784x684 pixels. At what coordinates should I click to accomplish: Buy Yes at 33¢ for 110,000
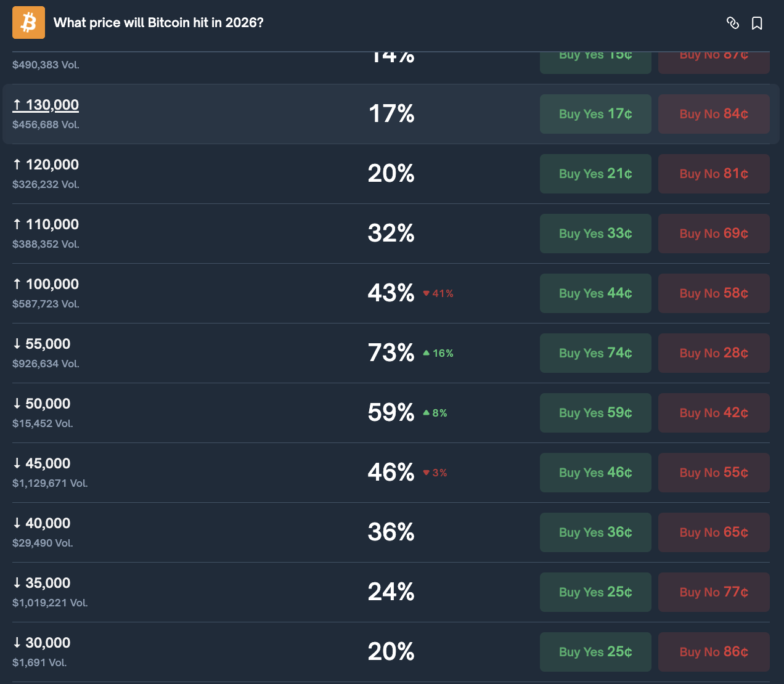coord(595,234)
